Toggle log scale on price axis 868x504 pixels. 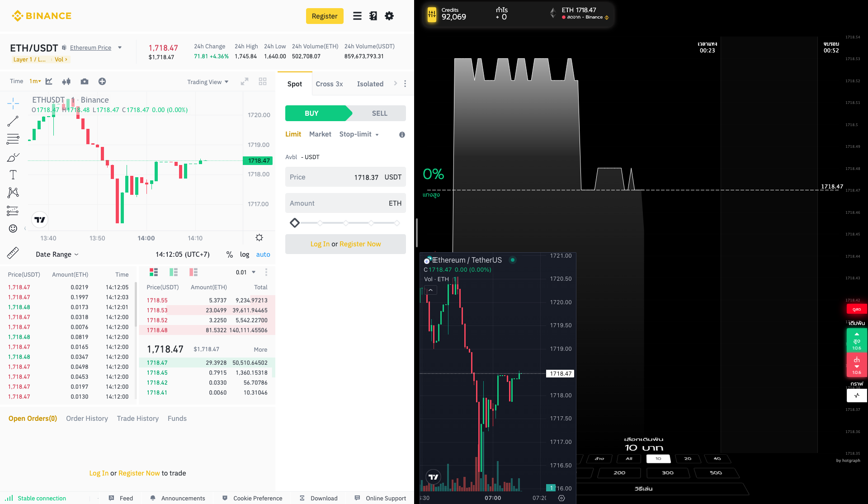coord(244,254)
